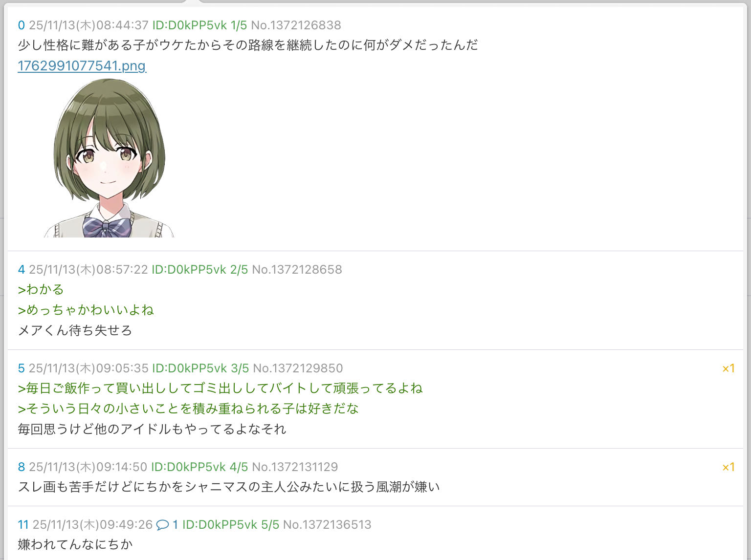
Task: Click the ×1 counter on post 8
Action: coord(729,467)
